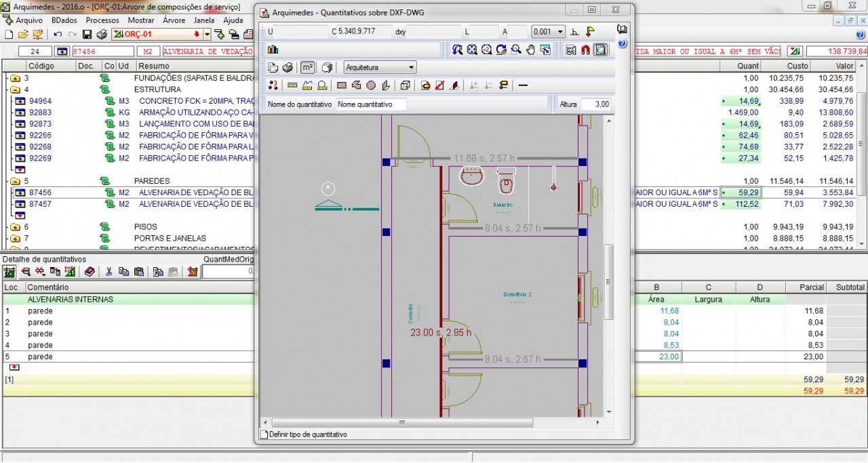The width and height of the screenshot is (868, 463).
Task: Select the polyline length measurement tool
Action: [x=307, y=85]
